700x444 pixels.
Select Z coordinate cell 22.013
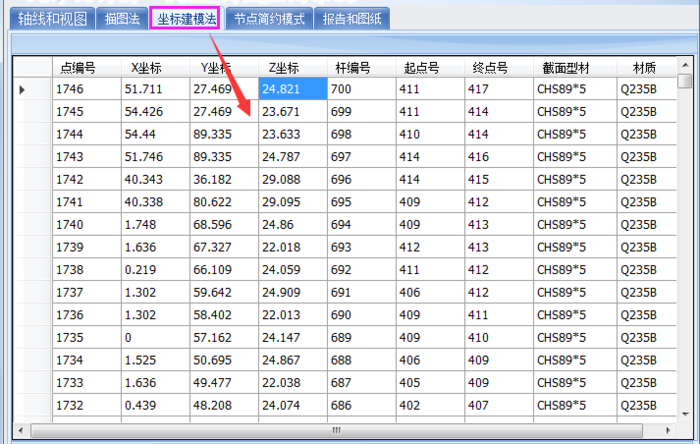coord(293,315)
